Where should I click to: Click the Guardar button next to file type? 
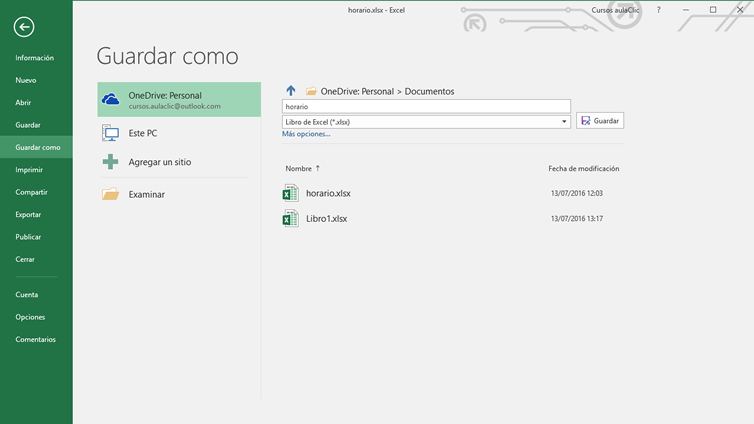(x=600, y=121)
